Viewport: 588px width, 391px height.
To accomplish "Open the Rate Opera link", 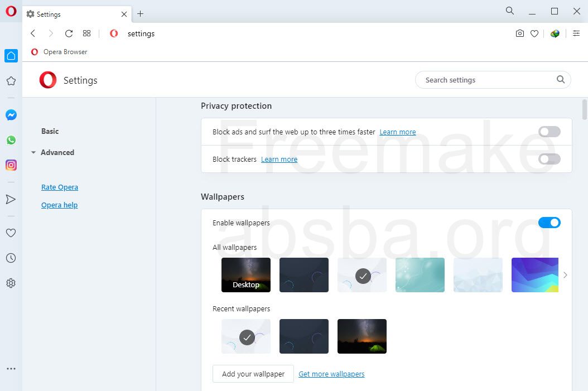I will (x=60, y=187).
